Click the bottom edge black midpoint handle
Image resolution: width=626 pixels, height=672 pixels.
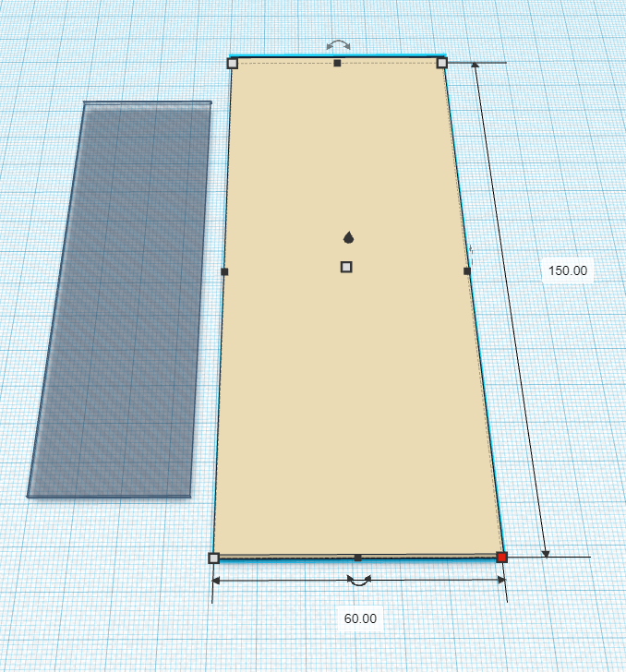tap(357, 558)
